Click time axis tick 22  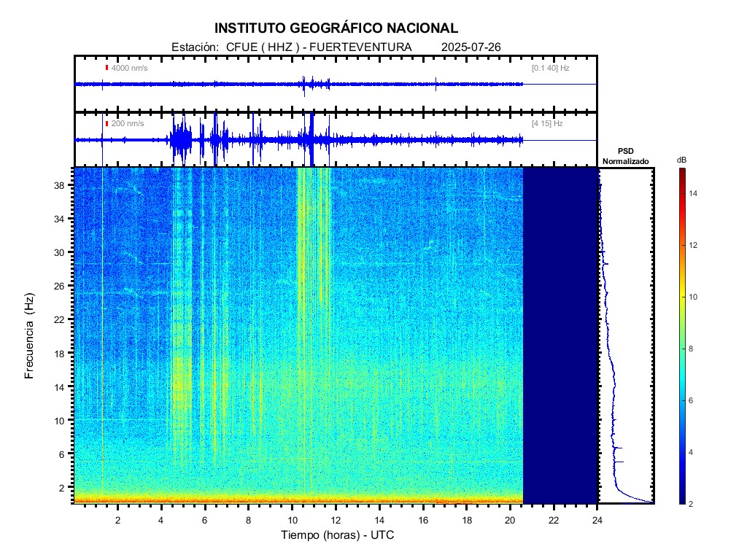[554, 520]
